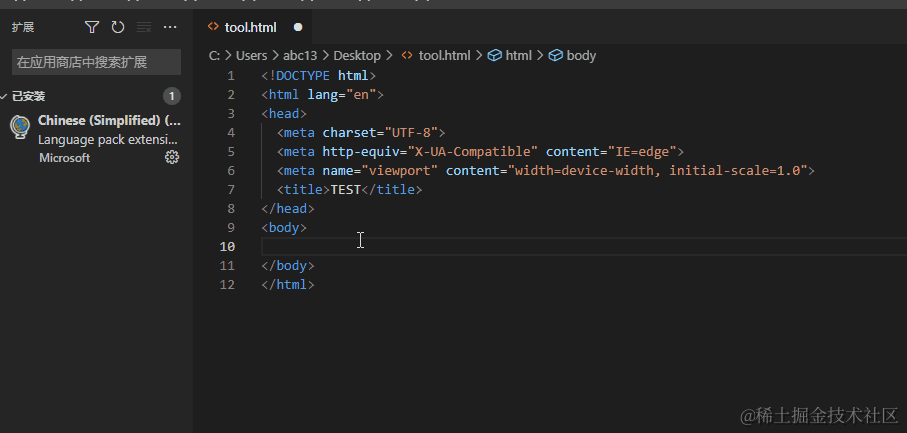Click the unsaved dot on tool.html tab

(x=298, y=27)
